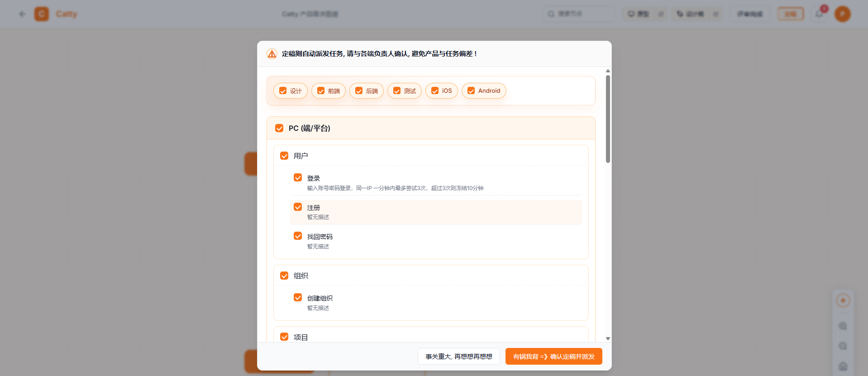
Task: Click 事关重大, 再想想再想想 button
Action: tap(458, 357)
